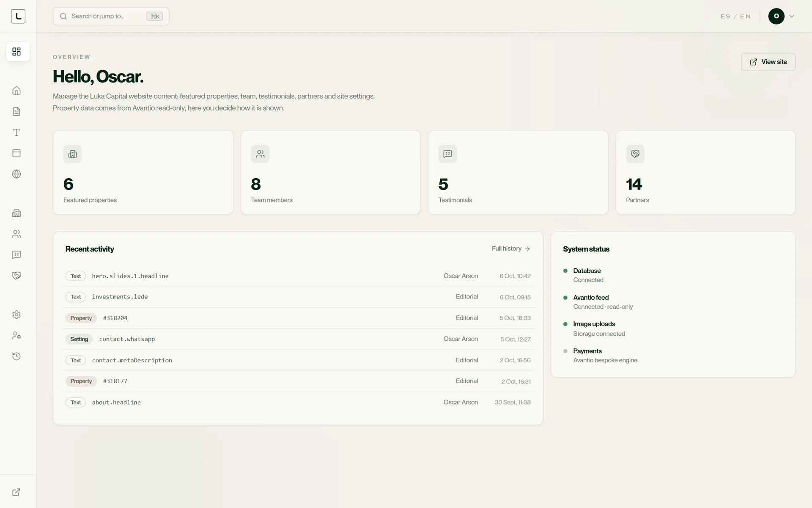Click investments.lede activity row

pyautogui.click(x=298, y=297)
